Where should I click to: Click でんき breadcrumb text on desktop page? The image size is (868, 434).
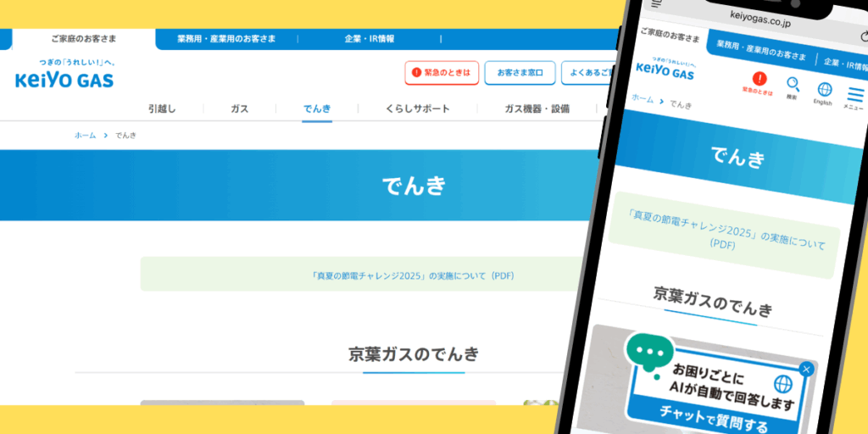125,135
